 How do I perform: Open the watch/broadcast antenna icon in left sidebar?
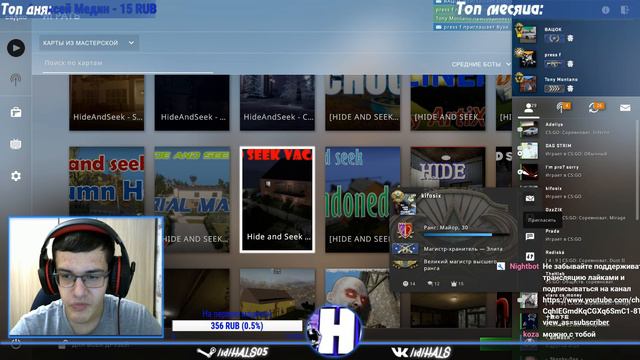(16, 80)
